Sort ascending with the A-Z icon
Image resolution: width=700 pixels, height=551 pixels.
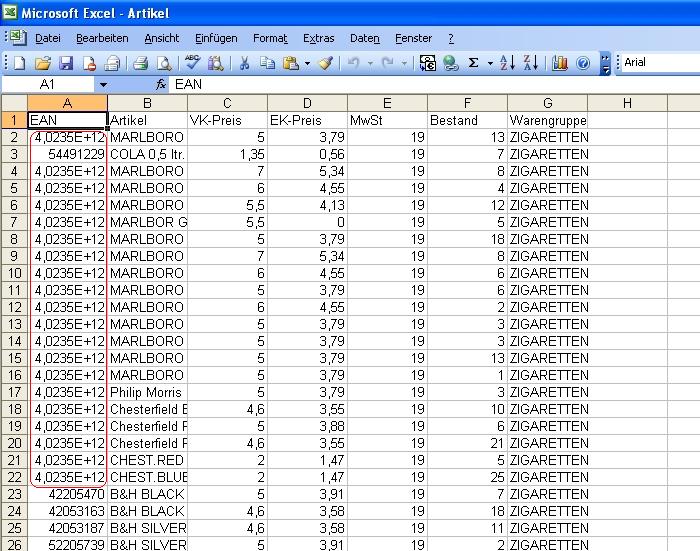[x=507, y=63]
